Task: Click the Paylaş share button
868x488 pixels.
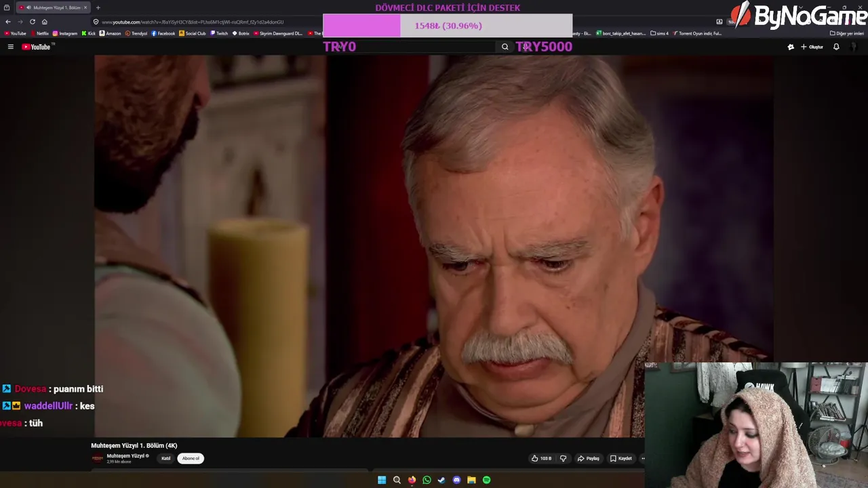Action: (588, 459)
